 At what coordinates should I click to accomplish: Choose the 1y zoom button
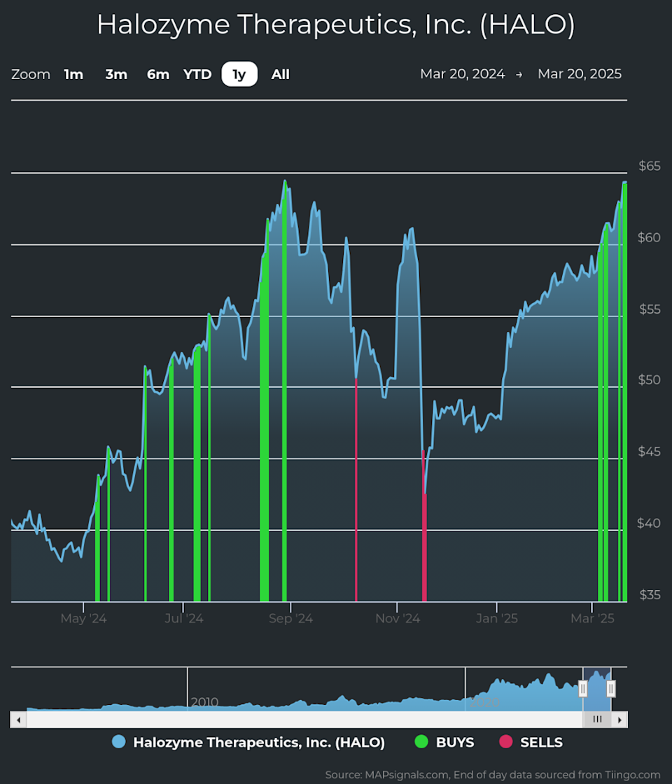click(239, 74)
